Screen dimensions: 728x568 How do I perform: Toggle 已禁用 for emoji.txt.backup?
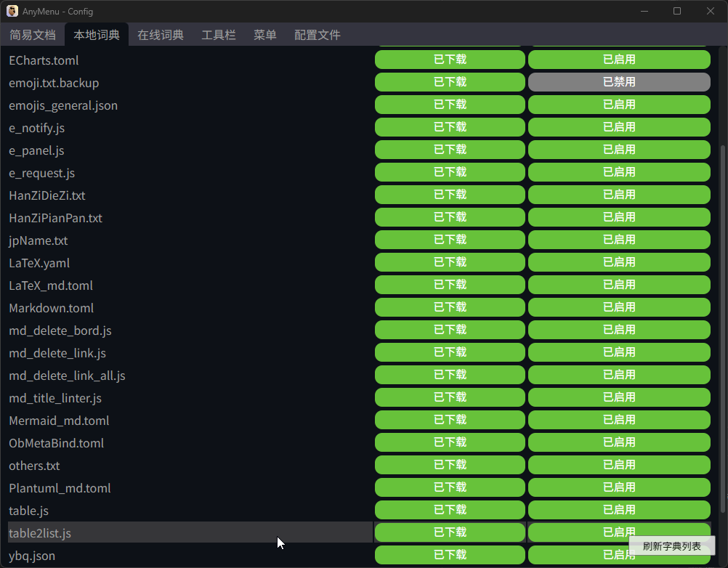point(619,82)
